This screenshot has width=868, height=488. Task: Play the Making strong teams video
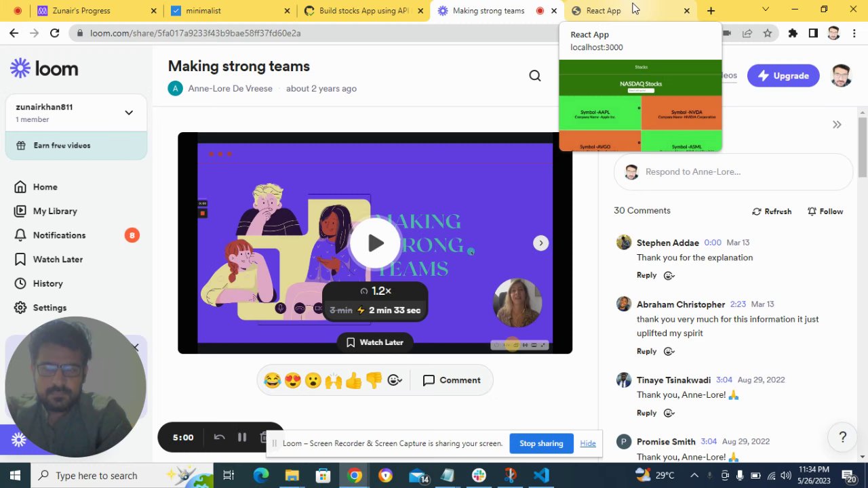click(x=375, y=243)
